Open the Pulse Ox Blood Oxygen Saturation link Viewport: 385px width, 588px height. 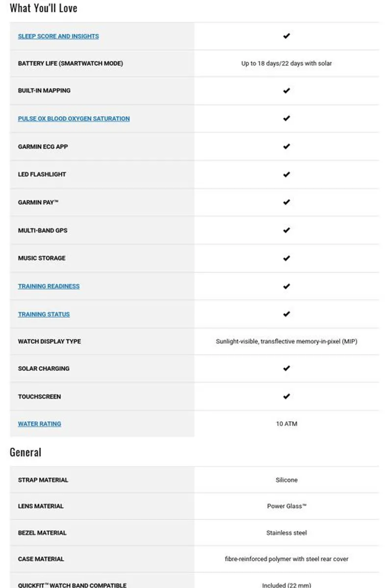click(74, 119)
